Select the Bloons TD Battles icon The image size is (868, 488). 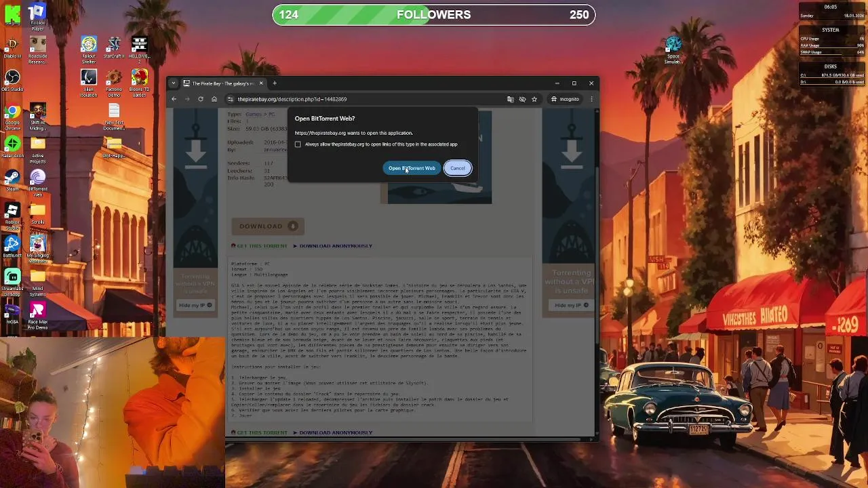click(139, 83)
